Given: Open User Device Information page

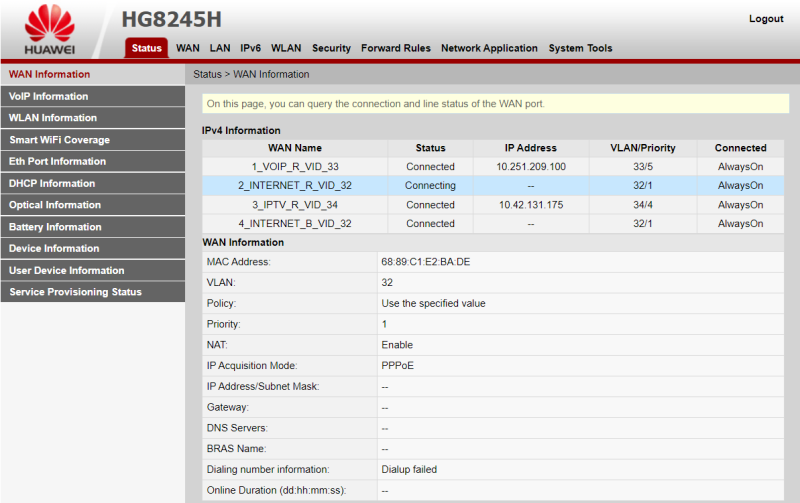Looking at the screenshot, I should coord(92,270).
